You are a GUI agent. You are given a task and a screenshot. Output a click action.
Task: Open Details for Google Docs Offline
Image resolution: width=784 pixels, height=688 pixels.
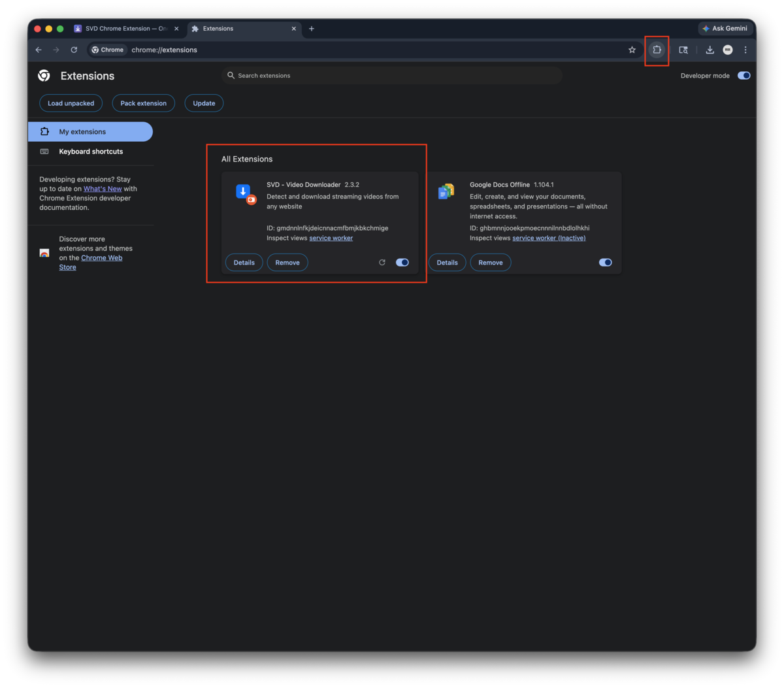tap(448, 263)
